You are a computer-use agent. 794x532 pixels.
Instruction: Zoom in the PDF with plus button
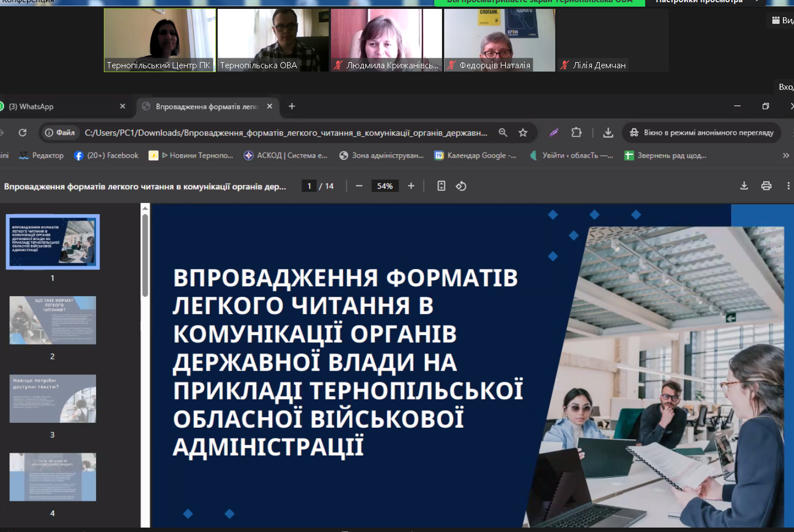pos(411,186)
